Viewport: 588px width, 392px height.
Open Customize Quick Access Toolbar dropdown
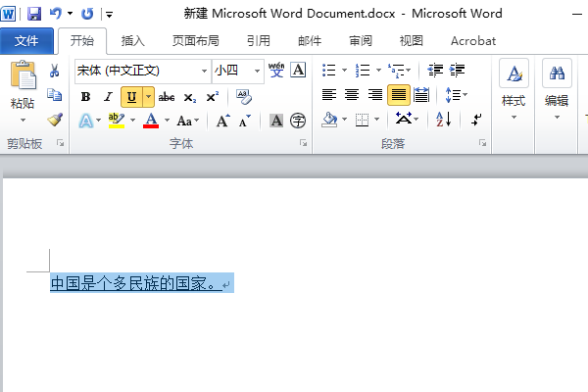click(x=109, y=15)
